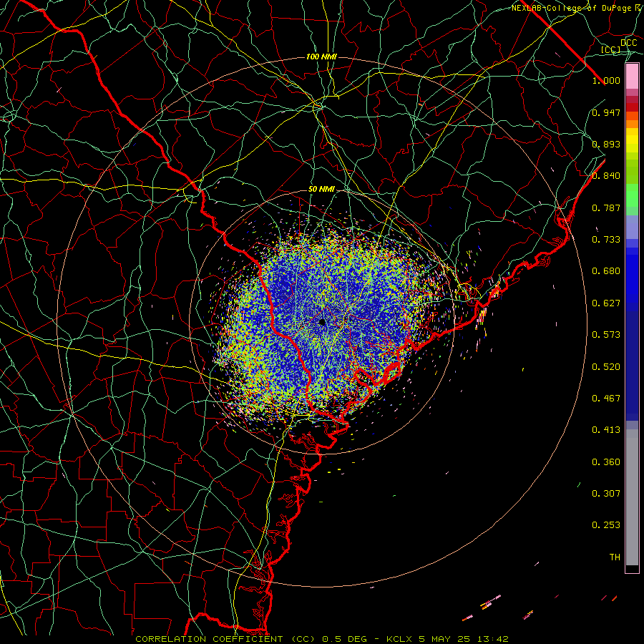Click the 100 NMI range ring label
Viewport: 644px width, 644px height.
click(x=321, y=57)
